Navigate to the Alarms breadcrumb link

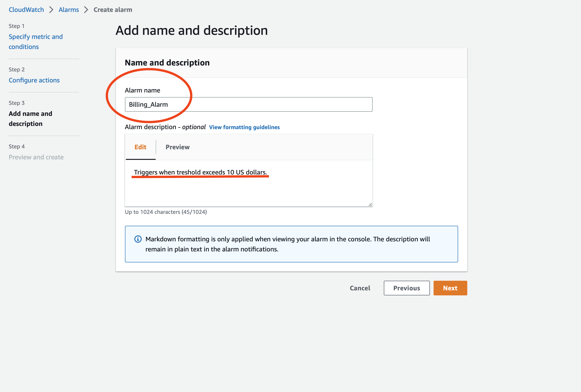(69, 9)
